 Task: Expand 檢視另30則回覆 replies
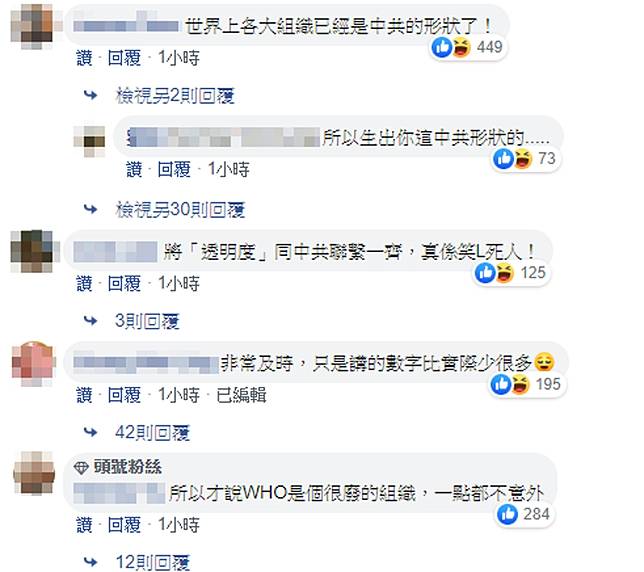pyautogui.click(x=180, y=210)
